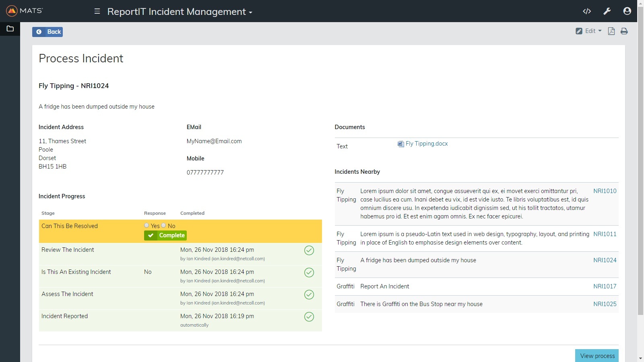Open nearby Graffiti incident NRI1025
The height and width of the screenshot is (362, 644).
[605, 304]
